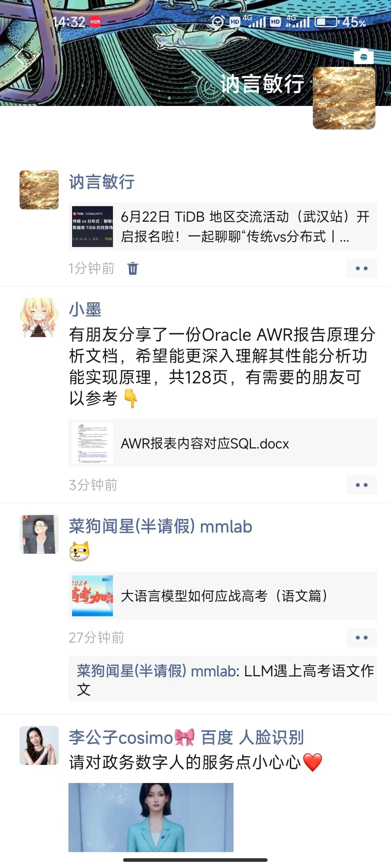391x868 pixels.
Task: Delete the TiDB post via trash icon
Action: pyautogui.click(x=133, y=268)
